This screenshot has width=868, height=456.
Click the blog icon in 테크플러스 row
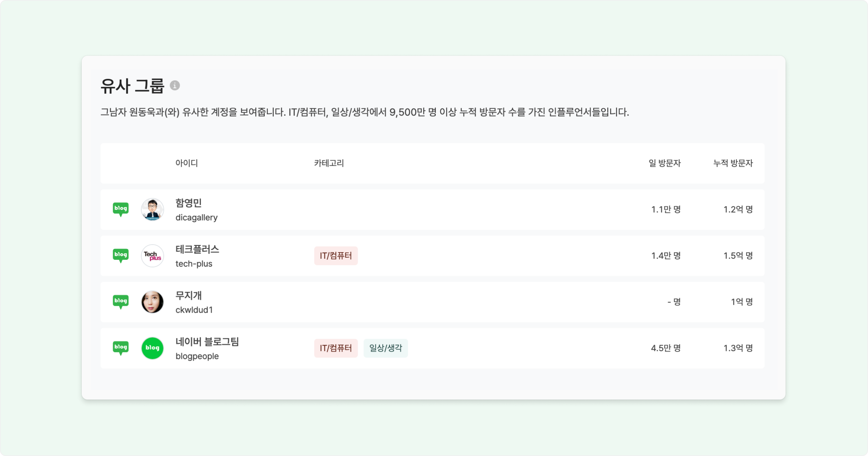[x=120, y=255]
